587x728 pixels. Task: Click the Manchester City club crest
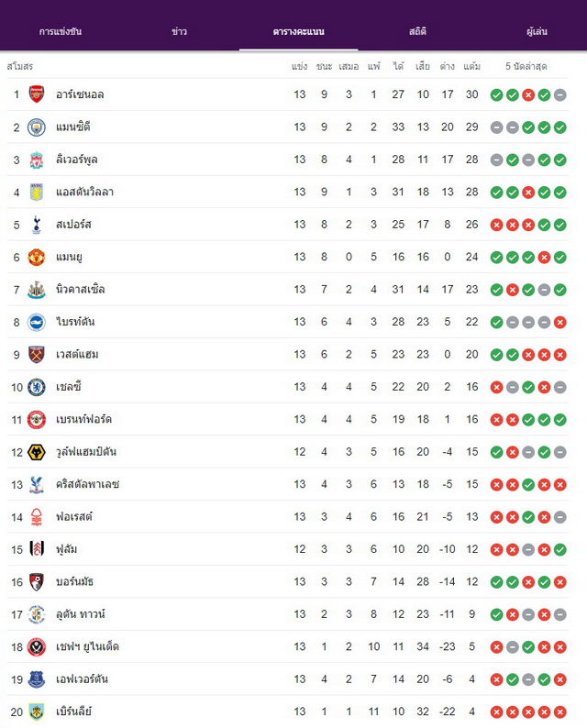(x=36, y=127)
